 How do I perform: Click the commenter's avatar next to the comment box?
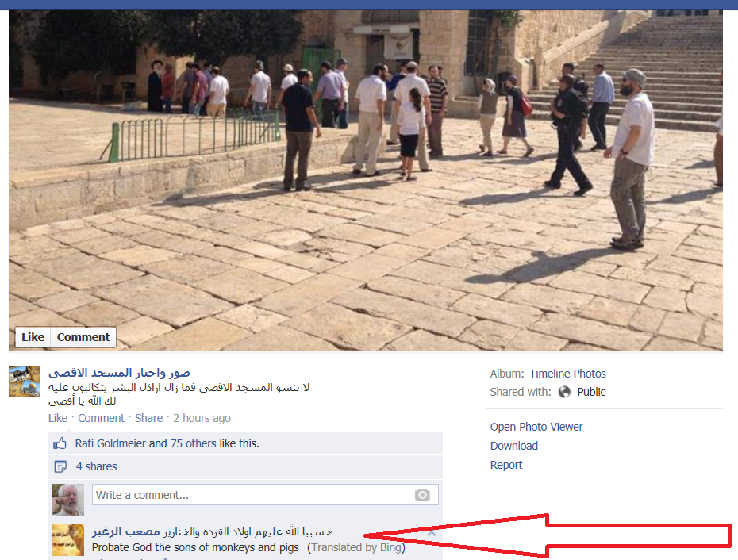pyautogui.click(x=68, y=499)
